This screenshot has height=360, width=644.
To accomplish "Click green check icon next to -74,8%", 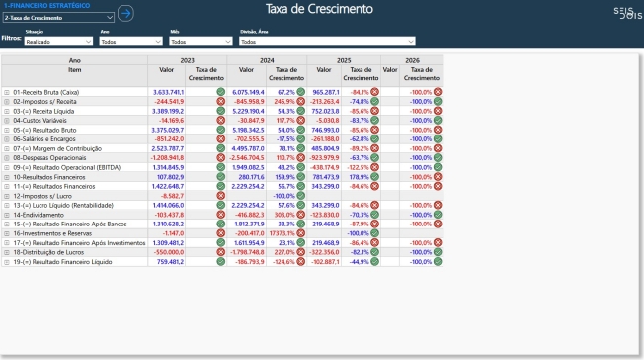I will pos(374,101).
